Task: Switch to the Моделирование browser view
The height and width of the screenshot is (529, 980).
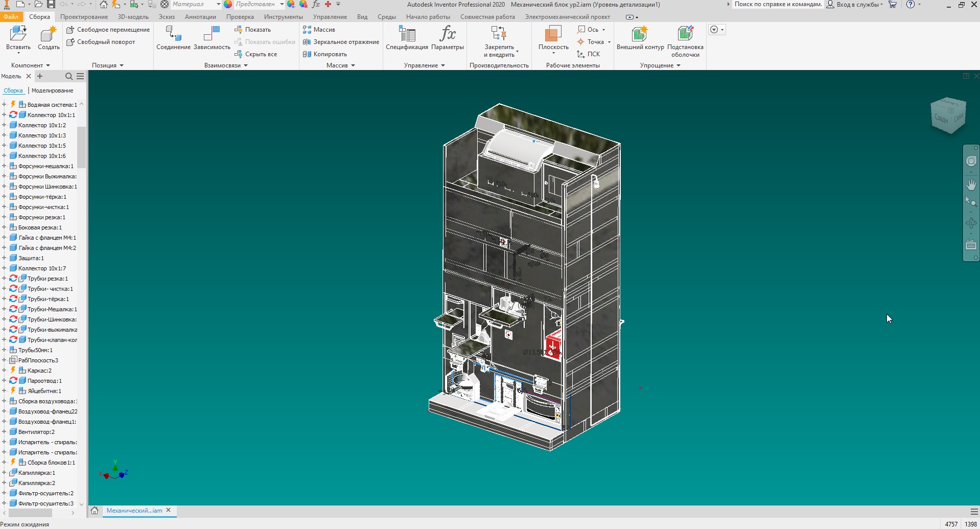Action: [52, 90]
